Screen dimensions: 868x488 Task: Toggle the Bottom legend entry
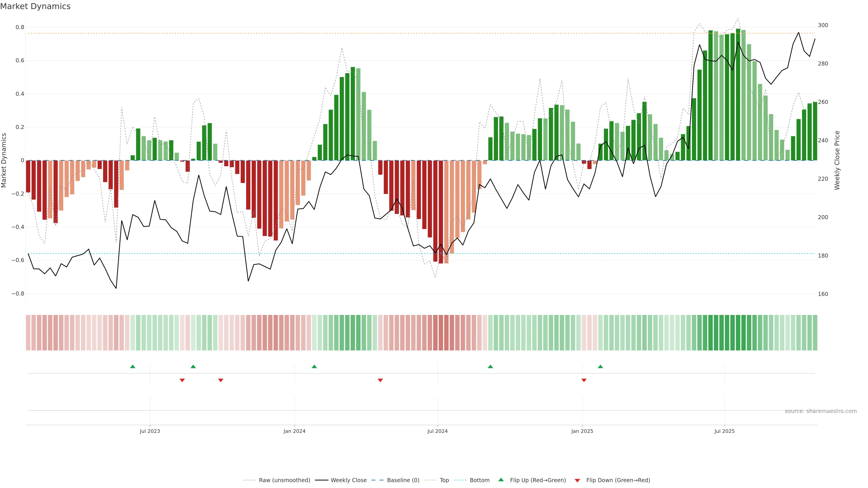(x=479, y=480)
